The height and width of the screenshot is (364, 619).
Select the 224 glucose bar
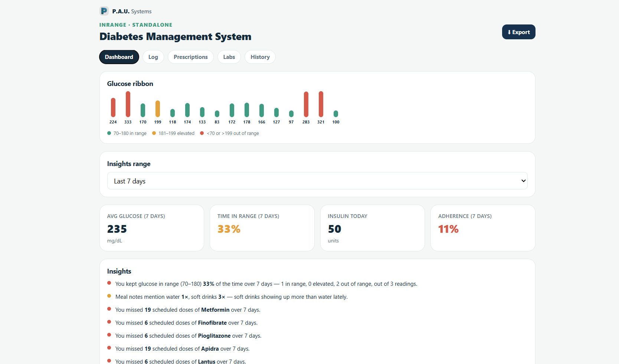(113, 107)
